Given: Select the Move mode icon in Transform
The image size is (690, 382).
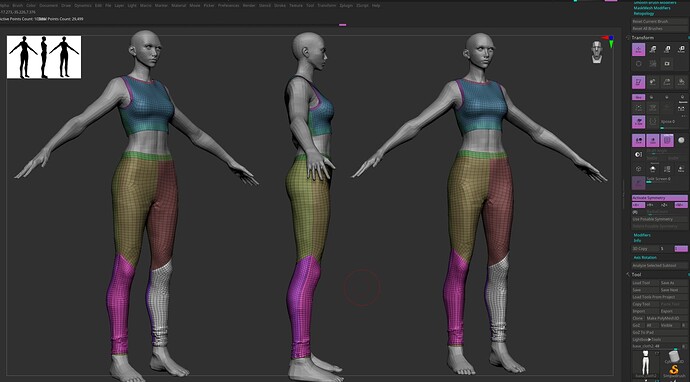Looking at the screenshot, I should 653,49.
